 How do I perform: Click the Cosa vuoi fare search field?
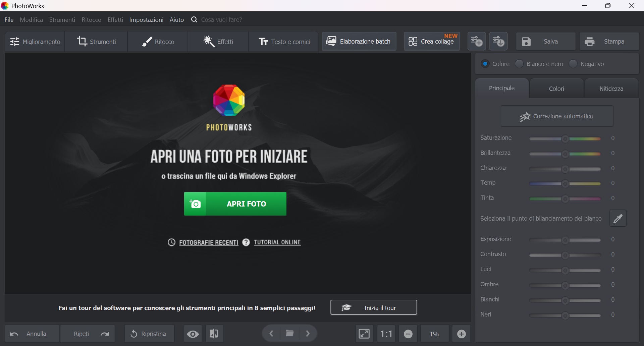pyautogui.click(x=221, y=20)
